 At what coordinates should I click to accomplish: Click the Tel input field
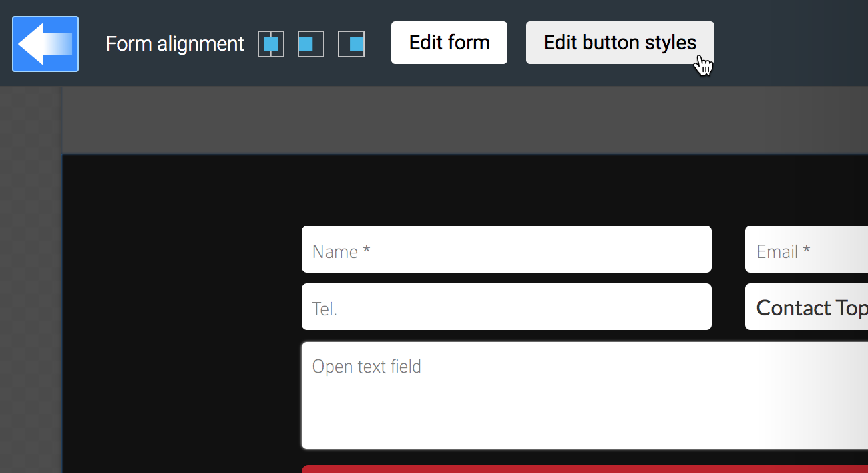(x=506, y=307)
